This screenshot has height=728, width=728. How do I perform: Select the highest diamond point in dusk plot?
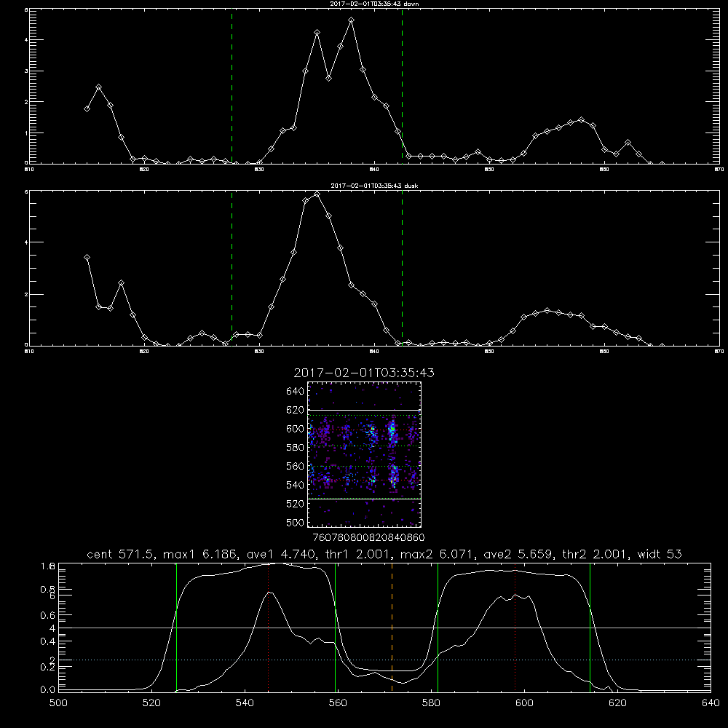317,194
